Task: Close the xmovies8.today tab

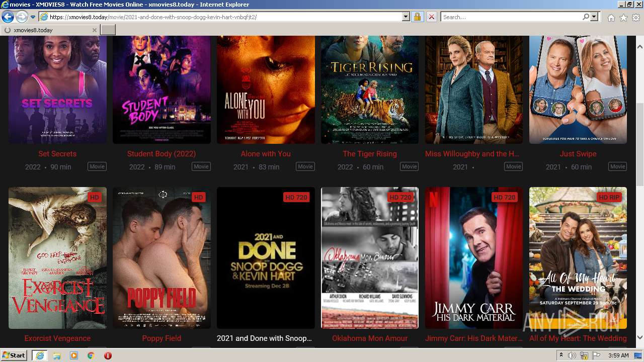Action: click(94, 30)
